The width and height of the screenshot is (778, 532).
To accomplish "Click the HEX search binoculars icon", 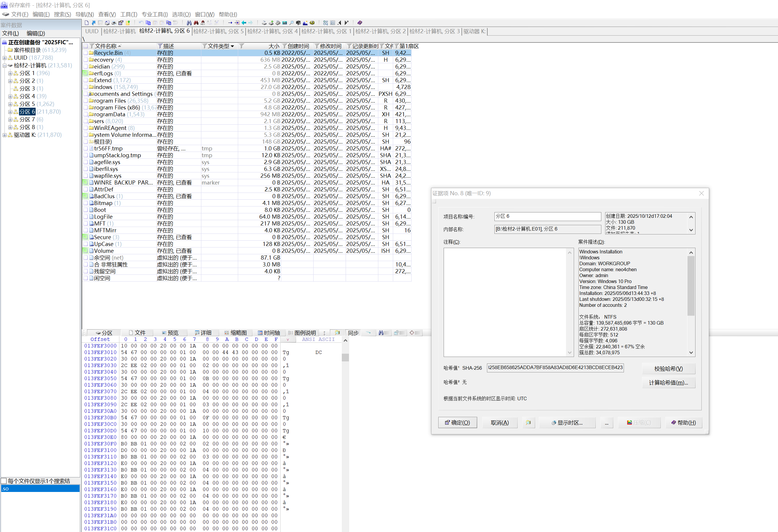I will tap(203, 23).
